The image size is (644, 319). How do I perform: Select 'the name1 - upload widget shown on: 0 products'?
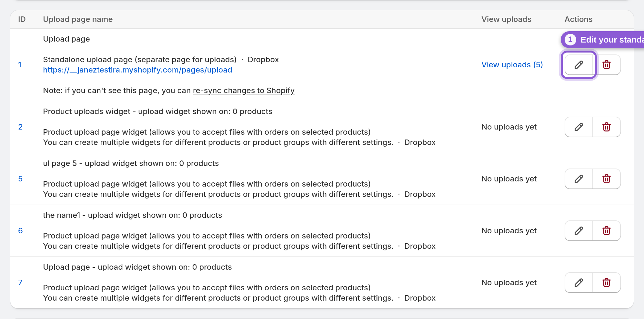[132, 215]
